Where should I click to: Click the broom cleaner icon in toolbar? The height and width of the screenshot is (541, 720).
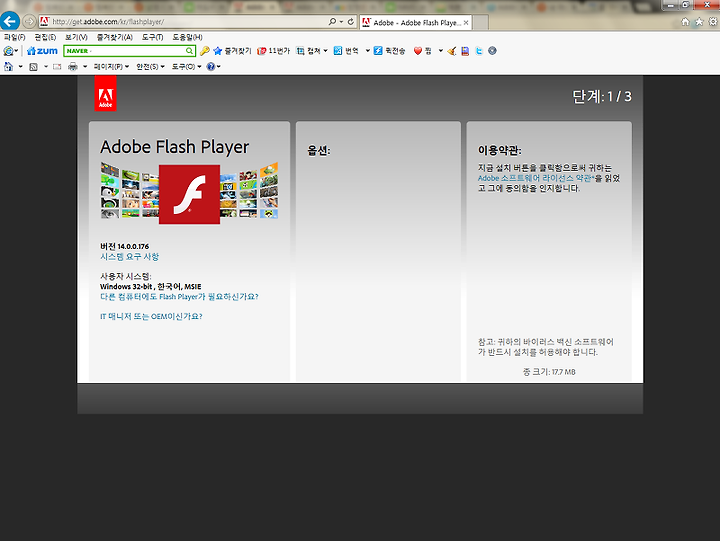click(452, 51)
